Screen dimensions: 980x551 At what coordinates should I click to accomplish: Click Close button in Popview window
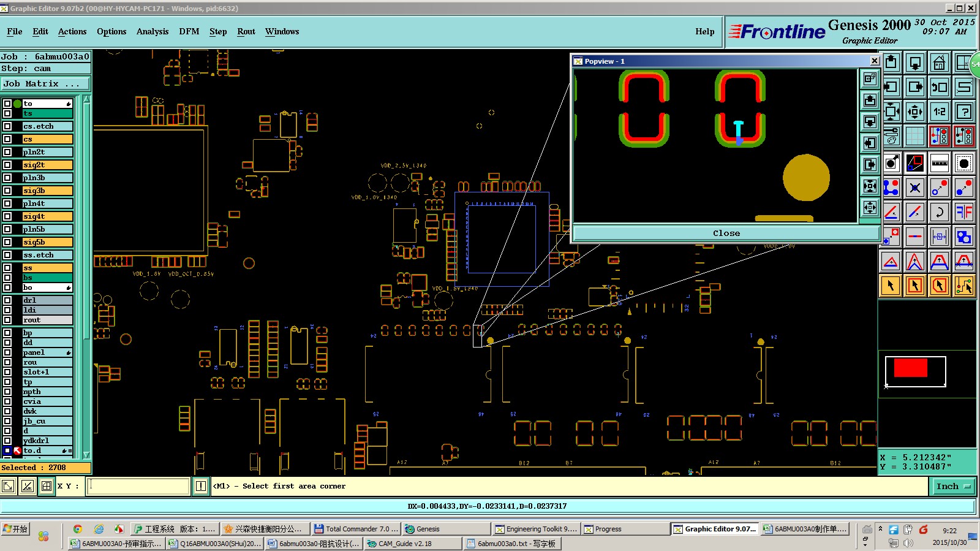[x=726, y=234]
